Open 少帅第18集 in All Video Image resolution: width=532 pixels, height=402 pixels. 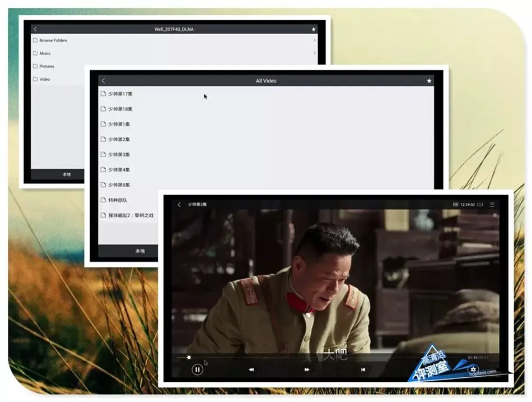pos(120,109)
